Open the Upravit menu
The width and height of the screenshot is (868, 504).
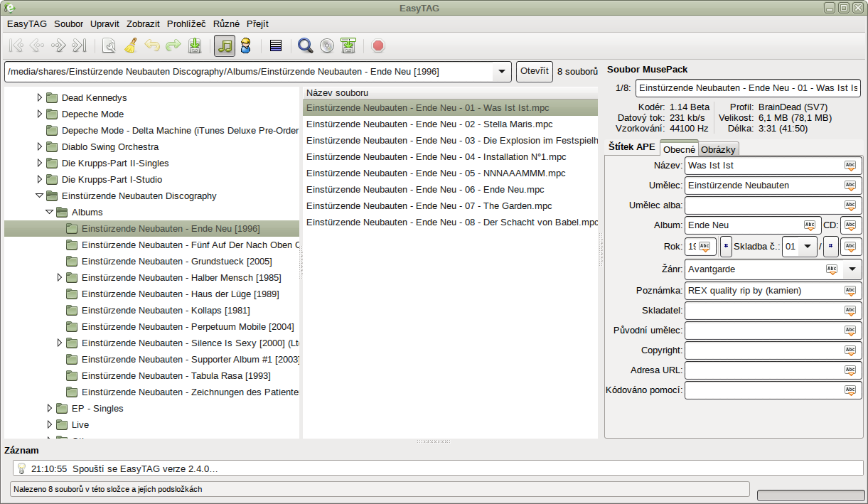pos(105,23)
